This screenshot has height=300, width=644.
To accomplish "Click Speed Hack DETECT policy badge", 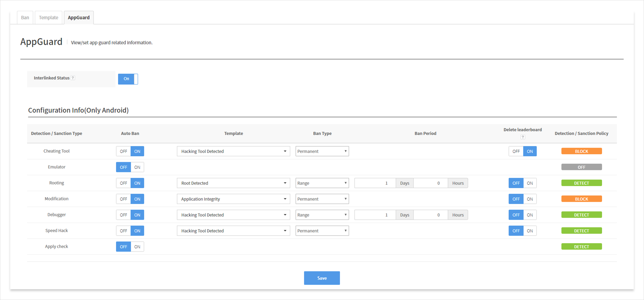I will [581, 231].
